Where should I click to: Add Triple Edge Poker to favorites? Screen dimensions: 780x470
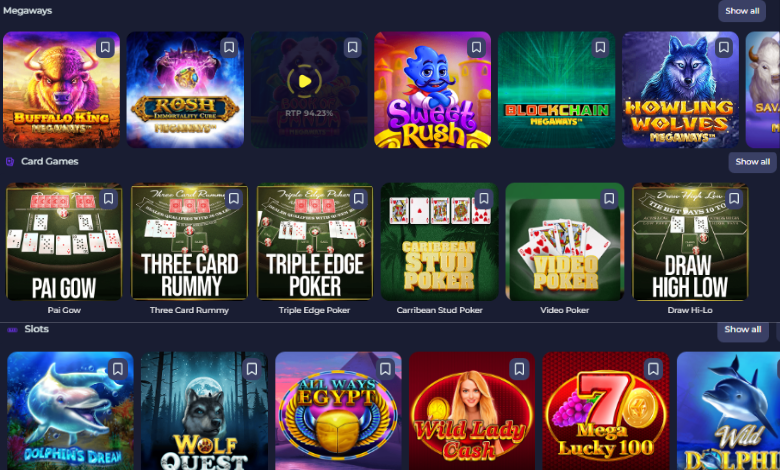click(358, 199)
